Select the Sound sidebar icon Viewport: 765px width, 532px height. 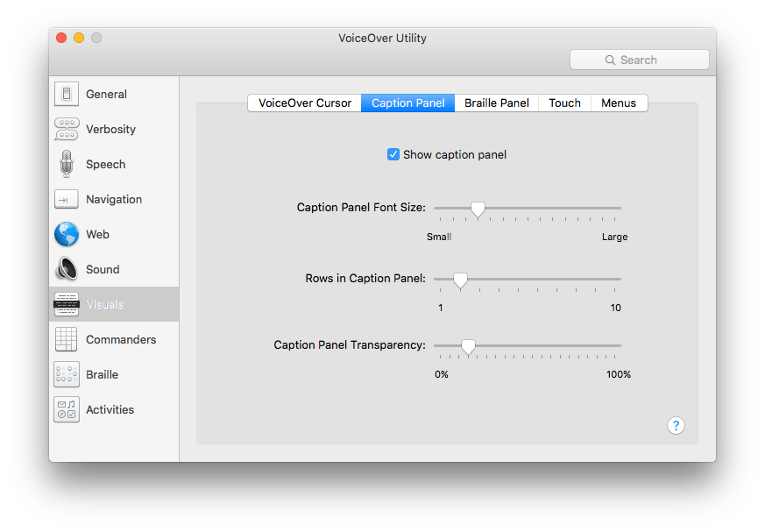[102, 269]
